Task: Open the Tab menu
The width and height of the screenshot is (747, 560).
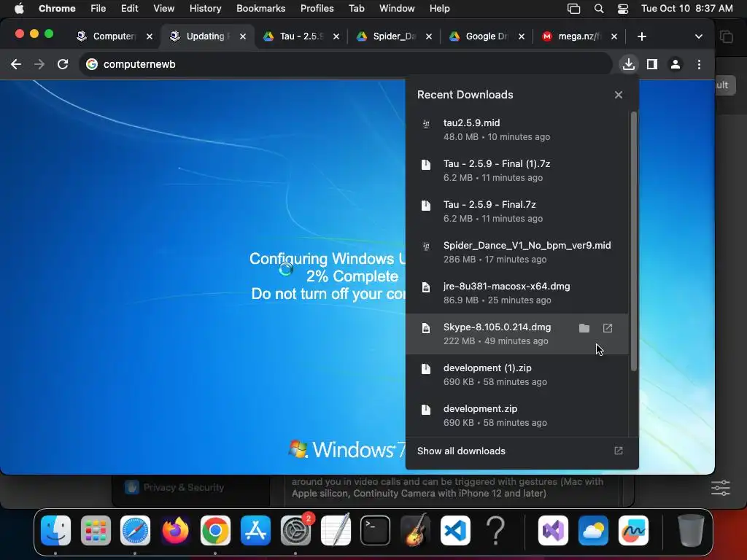Action: tap(356, 9)
